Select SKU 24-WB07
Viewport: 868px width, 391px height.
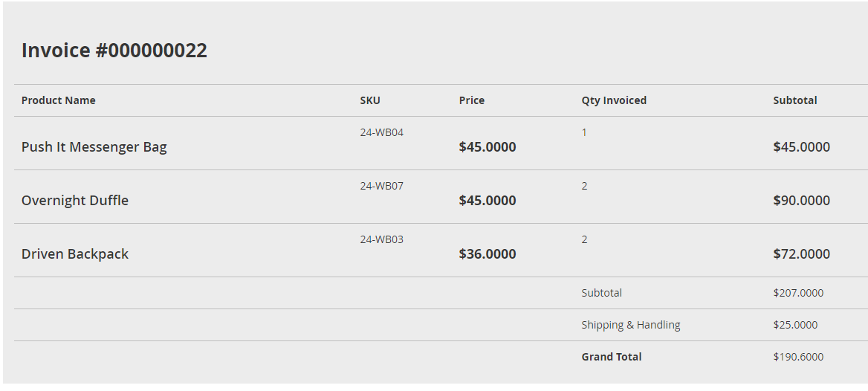click(382, 186)
